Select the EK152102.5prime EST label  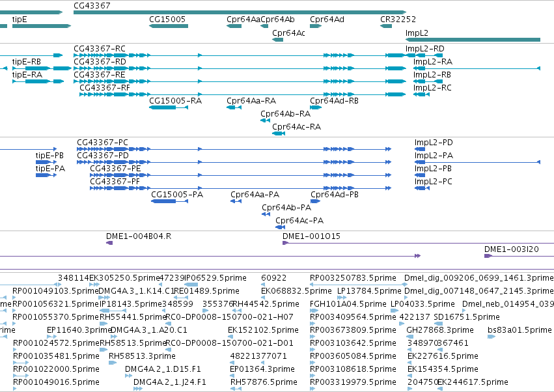263,330
